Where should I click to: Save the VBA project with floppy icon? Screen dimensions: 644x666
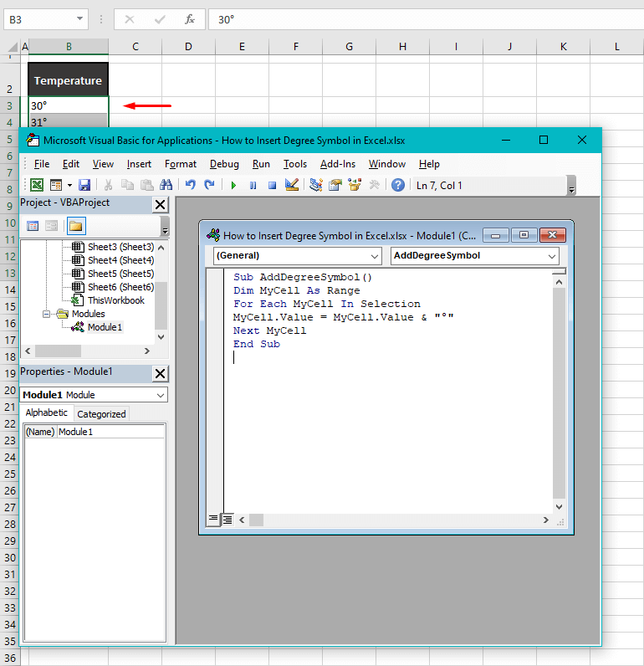[x=84, y=185]
